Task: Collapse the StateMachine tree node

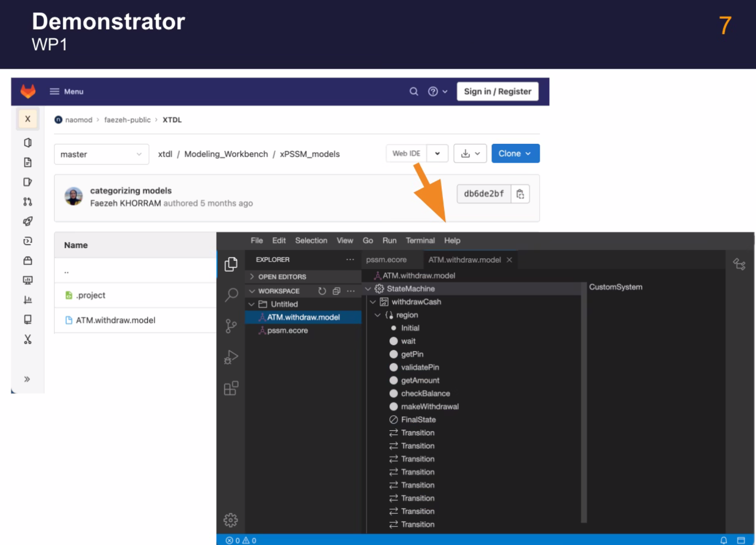Action: (368, 289)
